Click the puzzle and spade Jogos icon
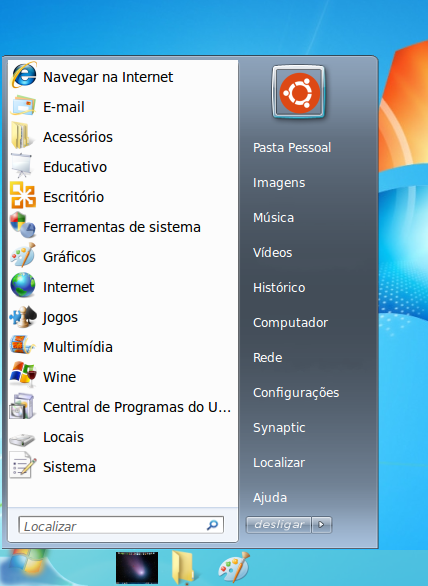428x586 pixels. click(x=23, y=316)
